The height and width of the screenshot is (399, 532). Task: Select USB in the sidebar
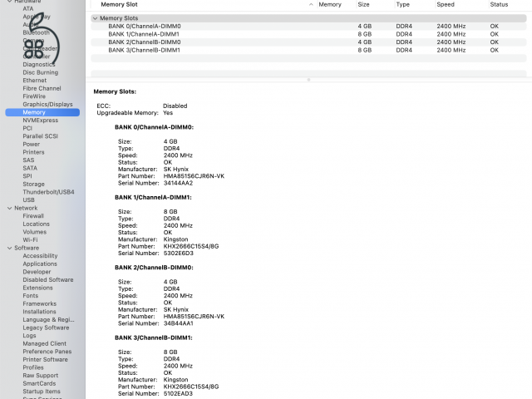(28, 200)
